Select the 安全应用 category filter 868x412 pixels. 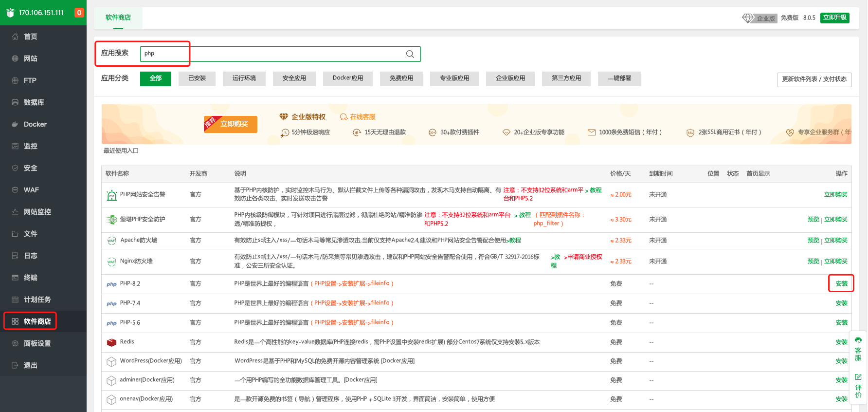294,78
